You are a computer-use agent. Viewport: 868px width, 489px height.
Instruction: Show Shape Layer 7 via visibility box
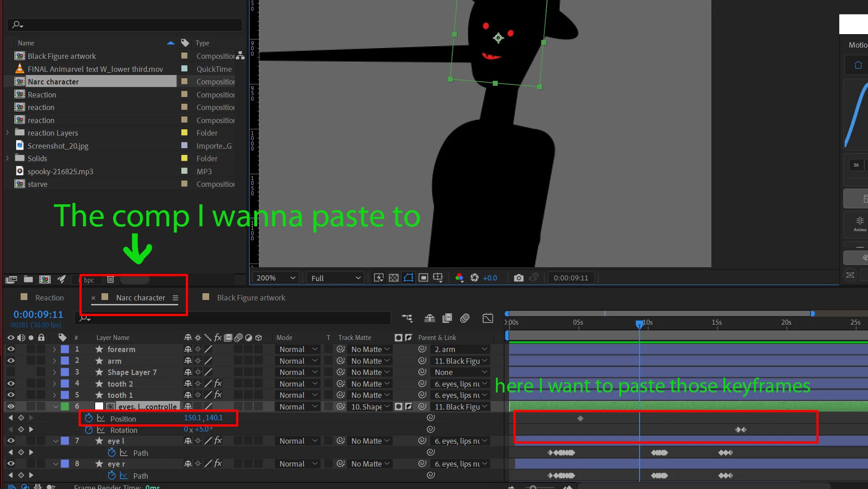(11, 372)
